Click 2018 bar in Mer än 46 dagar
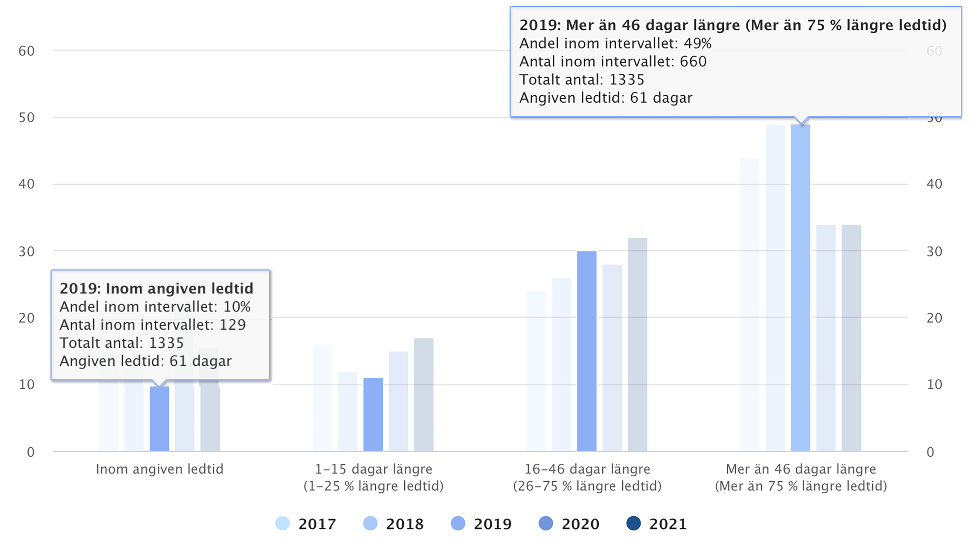 (x=775, y=288)
